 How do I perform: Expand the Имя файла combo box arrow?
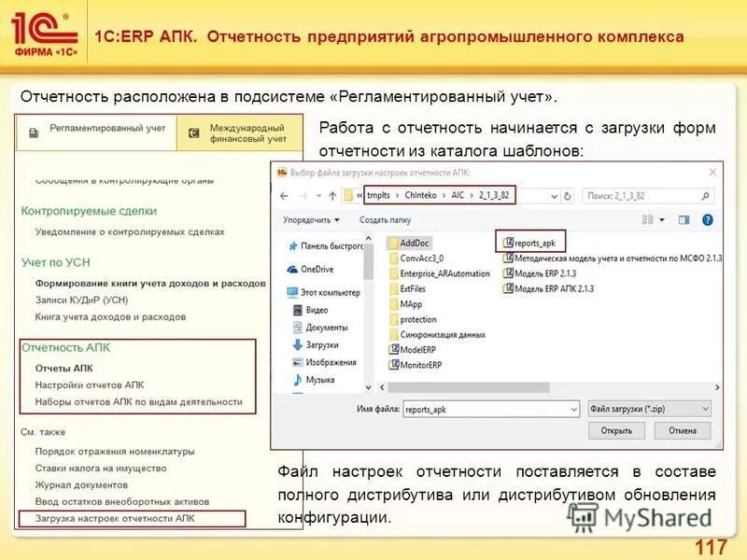point(573,409)
